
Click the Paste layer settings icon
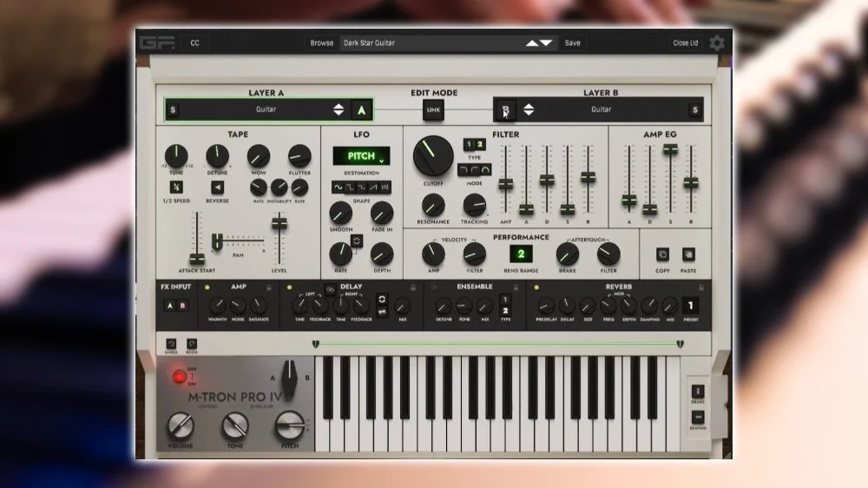point(688,254)
